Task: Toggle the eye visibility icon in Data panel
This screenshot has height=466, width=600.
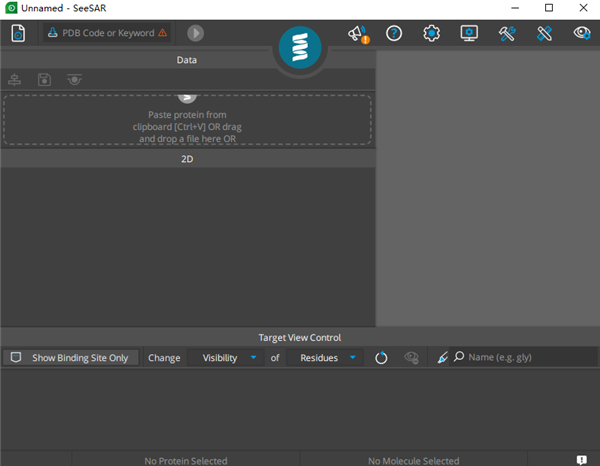Action: pyautogui.click(x=74, y=80)
